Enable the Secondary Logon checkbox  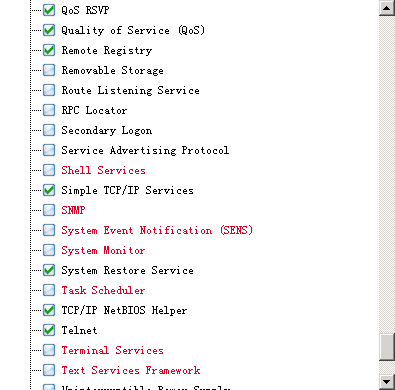pos(49,130)
